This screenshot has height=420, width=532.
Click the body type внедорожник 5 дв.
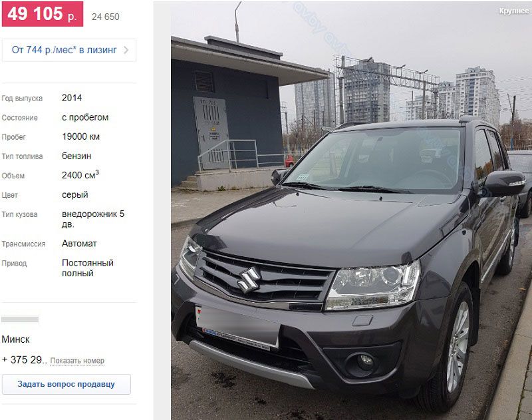(x=93, y=219)
